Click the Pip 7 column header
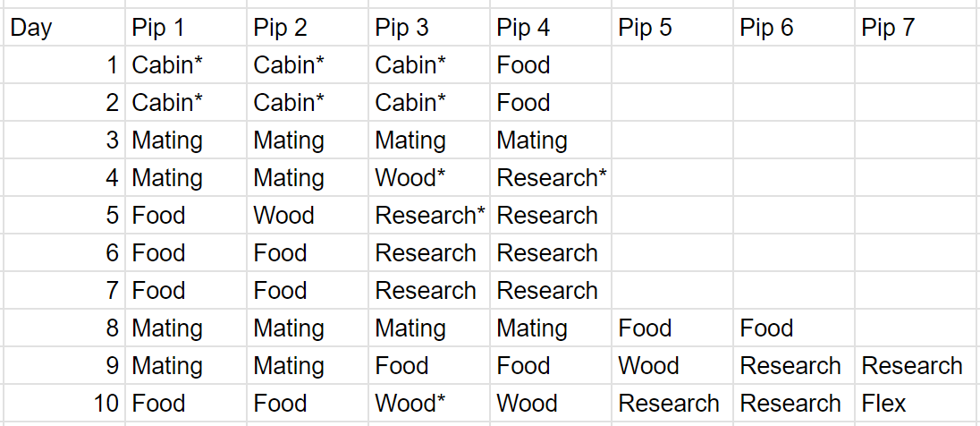The height and width of the screenshot is (426, 980). tap(915, 28)
